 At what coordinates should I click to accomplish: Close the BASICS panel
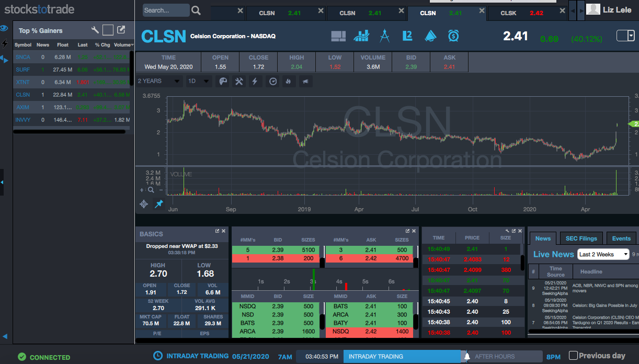click(224, 231)
